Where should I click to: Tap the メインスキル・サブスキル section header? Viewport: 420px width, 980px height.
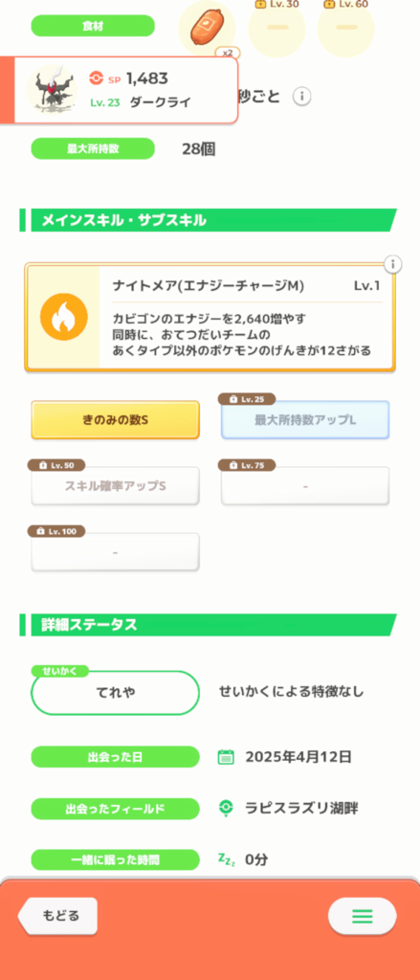tap(209, 220)
